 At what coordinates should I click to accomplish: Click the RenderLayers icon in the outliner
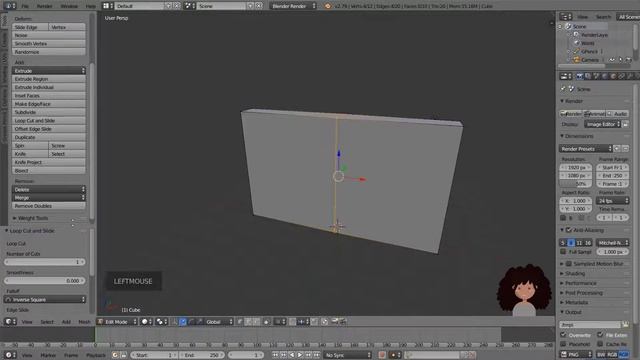(576, 35)
